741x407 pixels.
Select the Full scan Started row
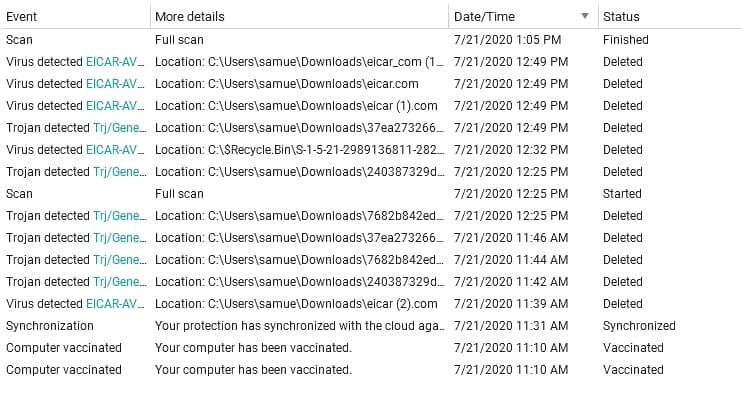(370, 194)
